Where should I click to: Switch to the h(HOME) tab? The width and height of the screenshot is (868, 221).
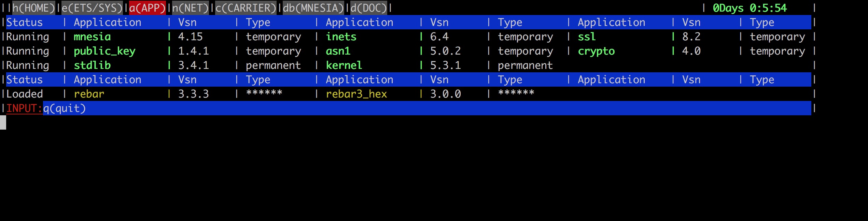[x=33, y=8]
